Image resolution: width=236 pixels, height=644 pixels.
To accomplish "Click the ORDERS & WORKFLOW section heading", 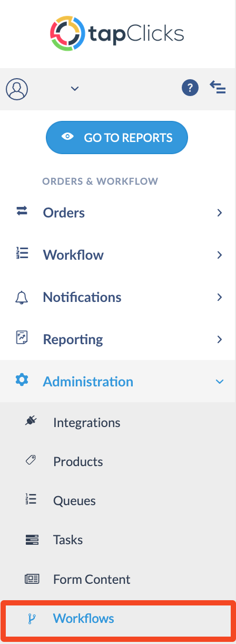I will point(100,182).
